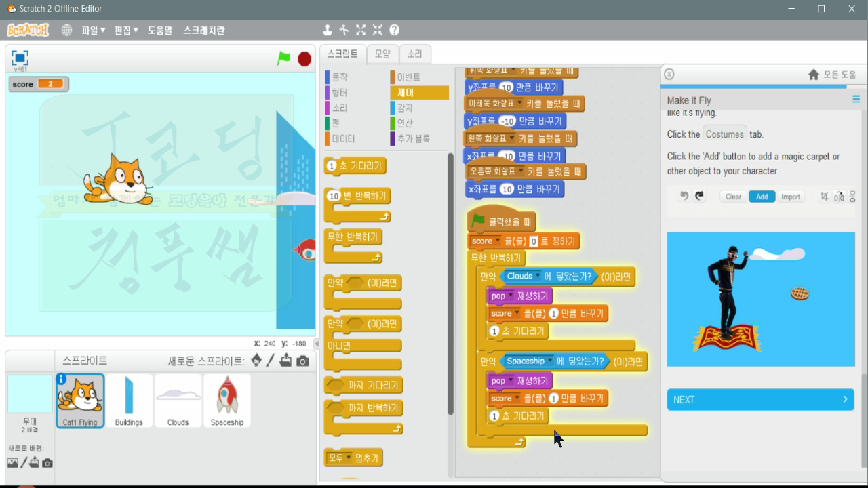The height and width of the screenshot is (488, 868).
Task: Open block help with the question mark icon
Action: (394, 30)
